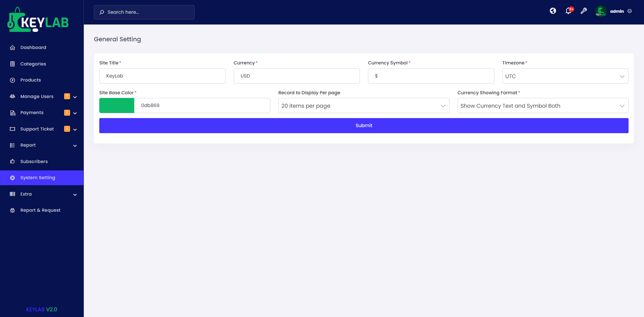This screenshot has width=644, height=317.
Task: Click the globe icon in header
Action: click(x=553, y=11)
